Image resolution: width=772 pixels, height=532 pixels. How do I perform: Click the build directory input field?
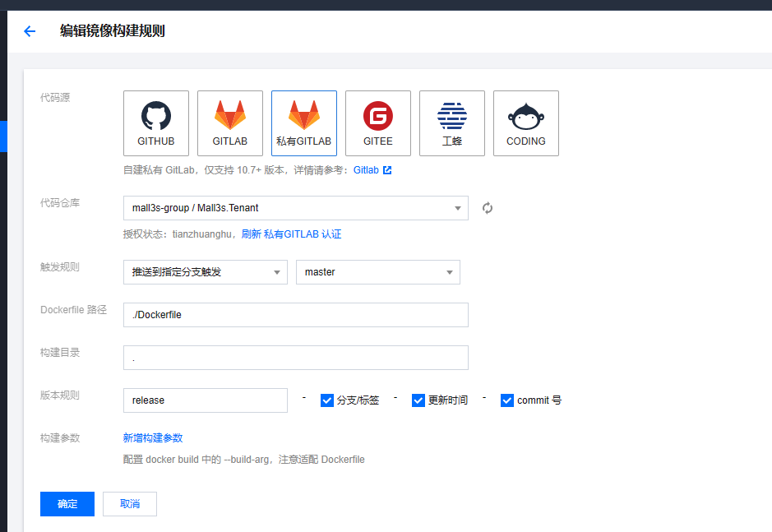pos(296,358)
